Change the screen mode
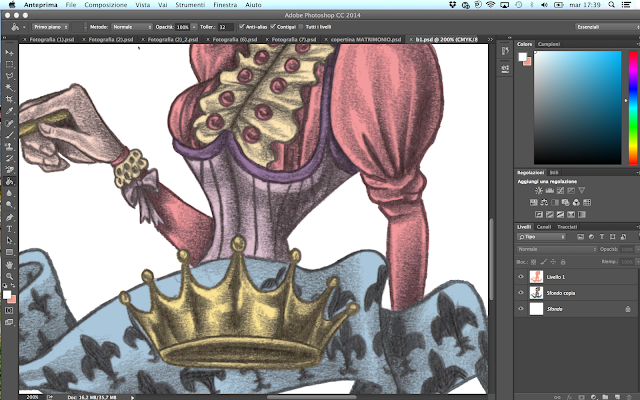The width and height of the screenshot is (640, 400). point(9,322)
